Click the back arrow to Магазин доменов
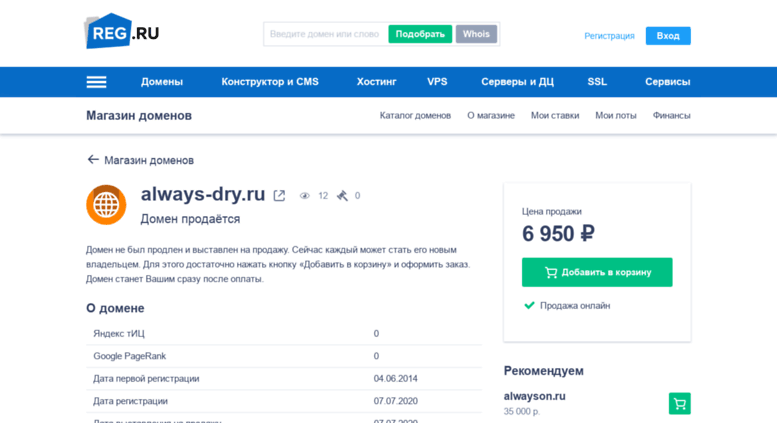The image size is (777, 423). tap(93, 159)
